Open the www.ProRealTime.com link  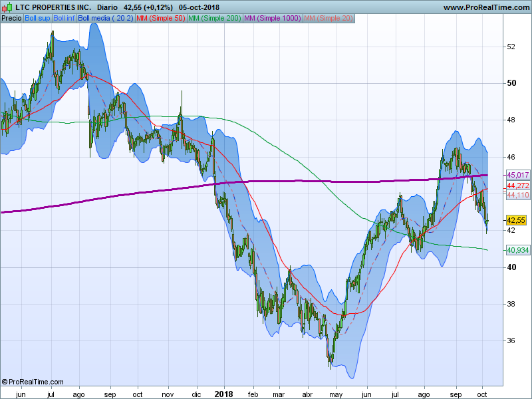pos(487,7)
